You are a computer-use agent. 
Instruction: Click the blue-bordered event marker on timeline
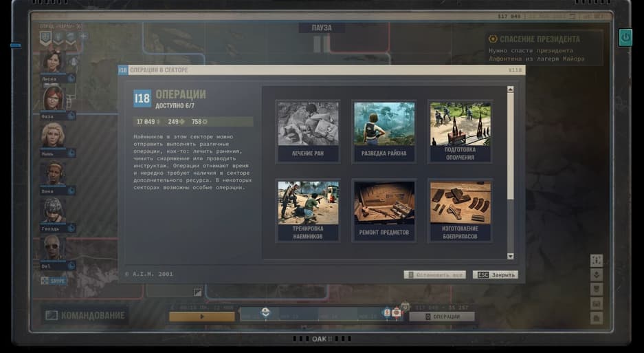386,313
